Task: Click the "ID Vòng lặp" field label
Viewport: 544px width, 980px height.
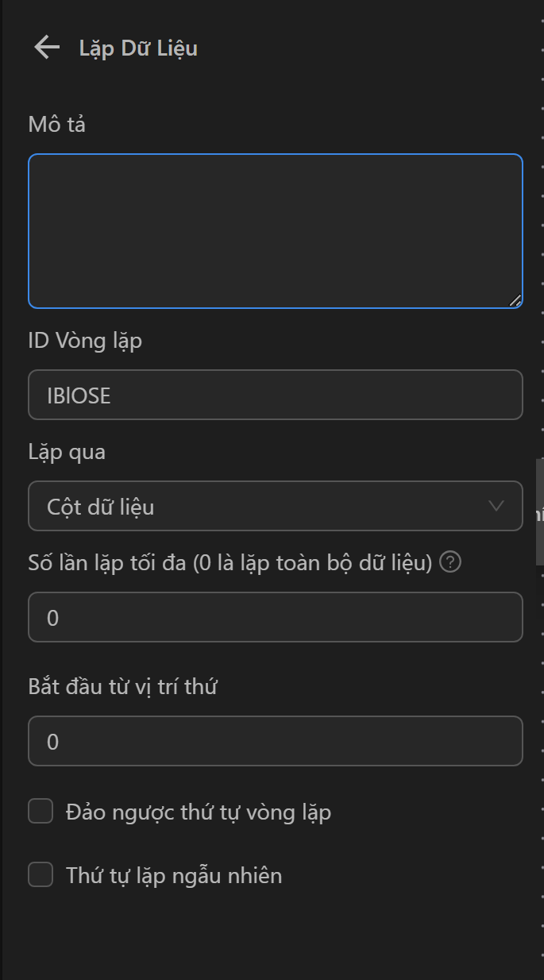Action: tap(85, 341)
